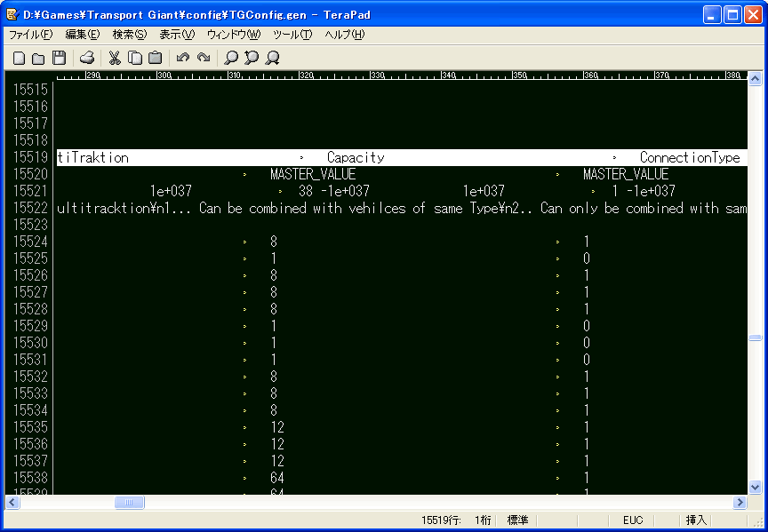768x532 pixels.
Task: Click the 標準 mode in status bar
Action: [517, 520]
